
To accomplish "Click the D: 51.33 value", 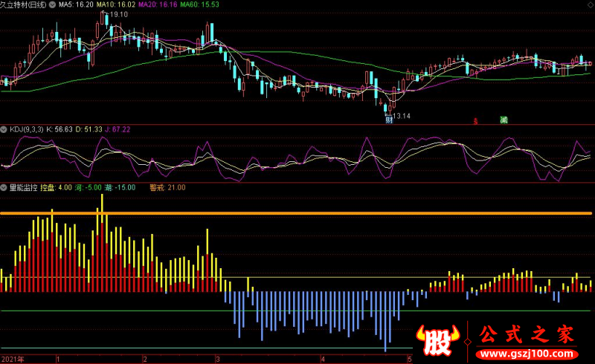I will coord(89,130).
